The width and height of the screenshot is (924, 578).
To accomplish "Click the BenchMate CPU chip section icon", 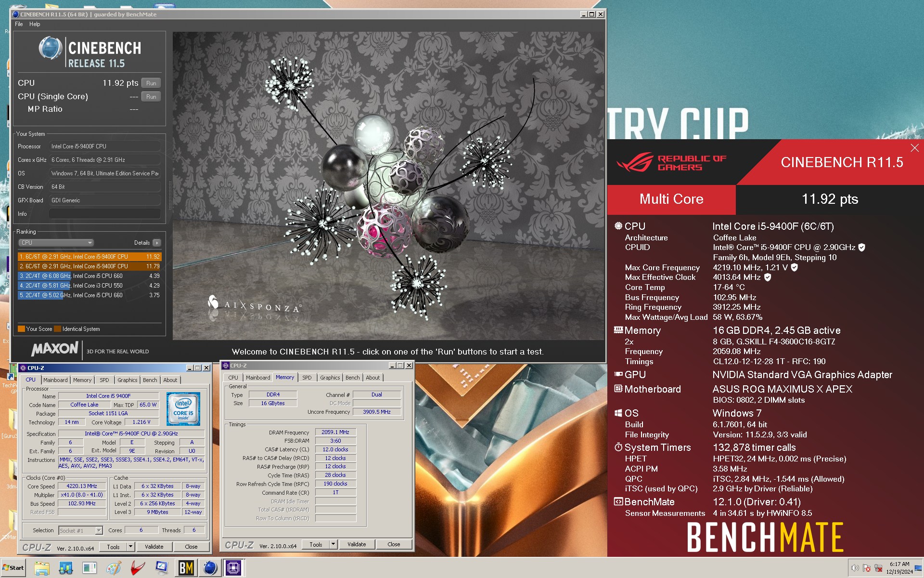I will click(618, 225).
